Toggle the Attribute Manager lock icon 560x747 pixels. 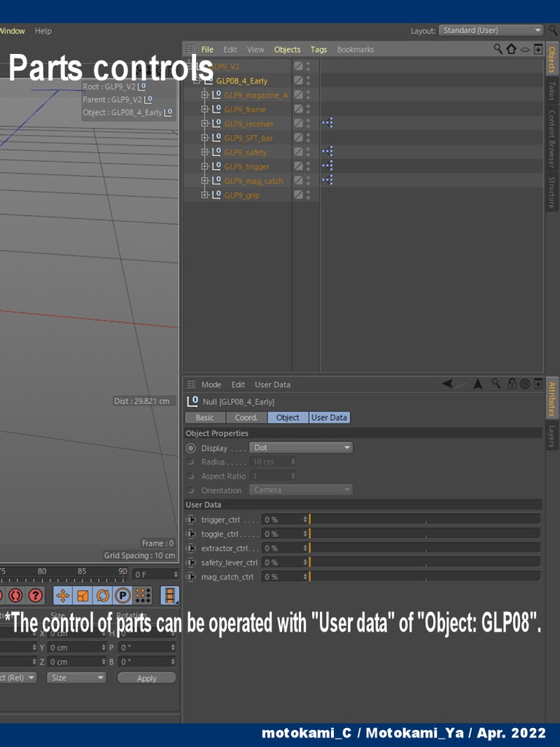pyautogui.click(x=512, y=384)
